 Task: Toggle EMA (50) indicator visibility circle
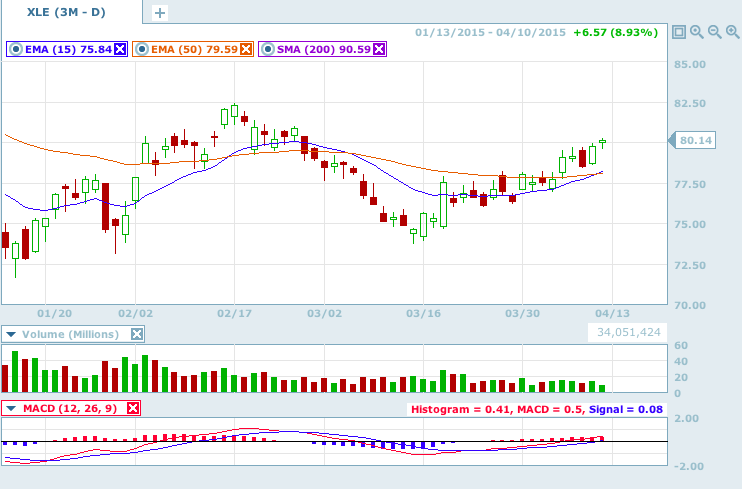(142, 49)
